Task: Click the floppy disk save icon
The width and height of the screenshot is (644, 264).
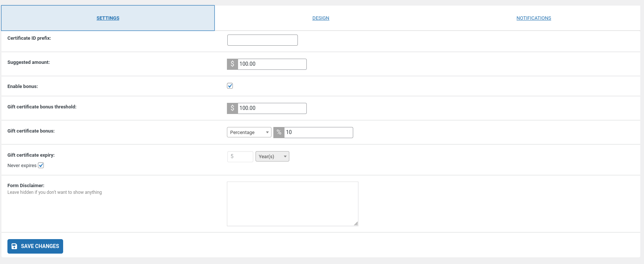Action: (14, 247)
